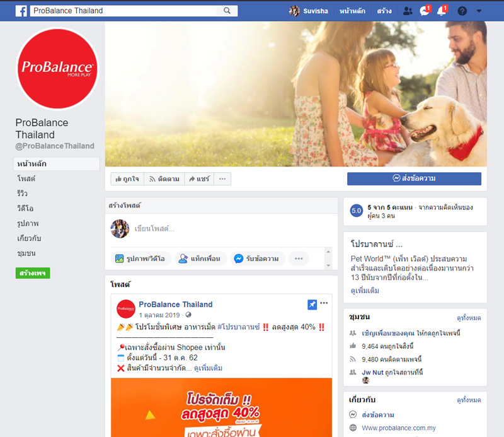Viewport: 504px width, 437px height.
Task: Click the search magnifier icon
Action: click(x=227, y=11)
